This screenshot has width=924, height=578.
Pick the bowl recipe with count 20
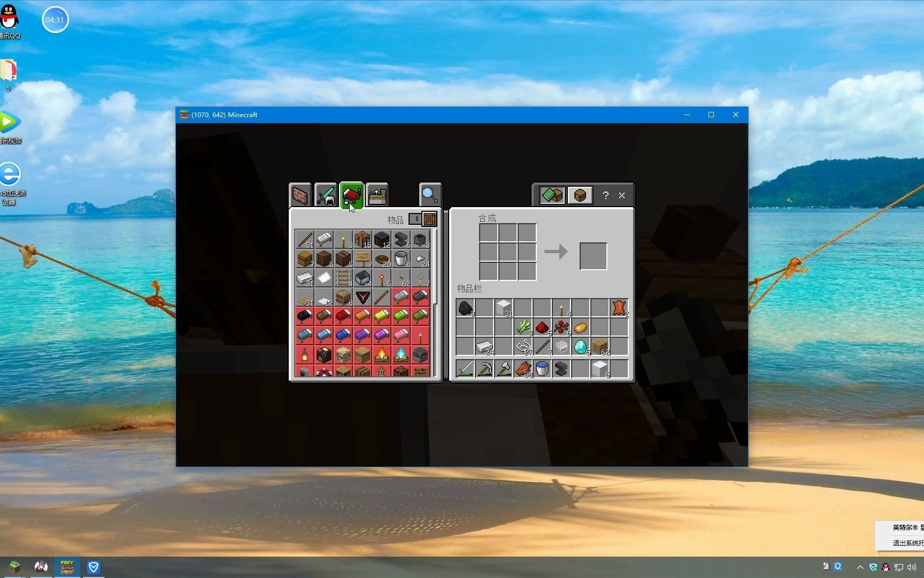[x=382, y=259]
